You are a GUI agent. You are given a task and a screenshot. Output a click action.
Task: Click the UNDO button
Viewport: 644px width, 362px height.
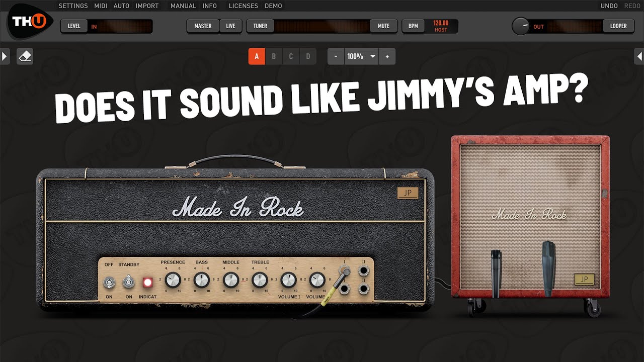(609, 6)
